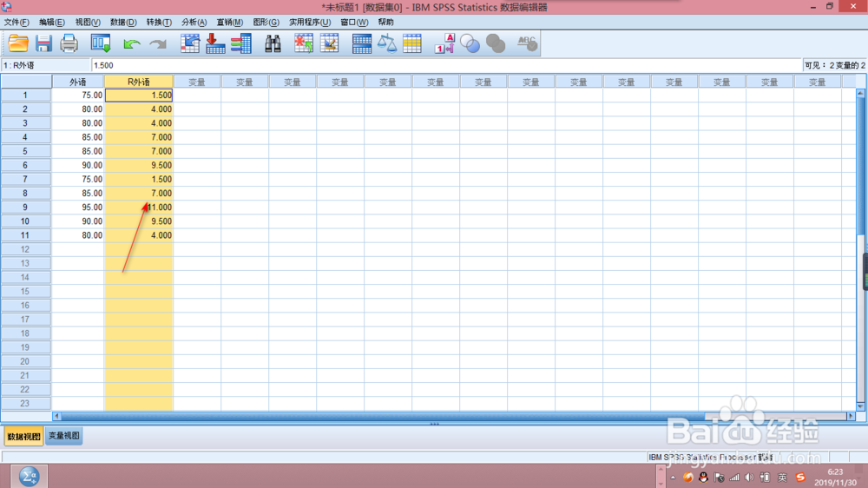Viewport: 868px width, 488px height.
Task: Switch to 数据视图 tab
Action: point(23,437)
